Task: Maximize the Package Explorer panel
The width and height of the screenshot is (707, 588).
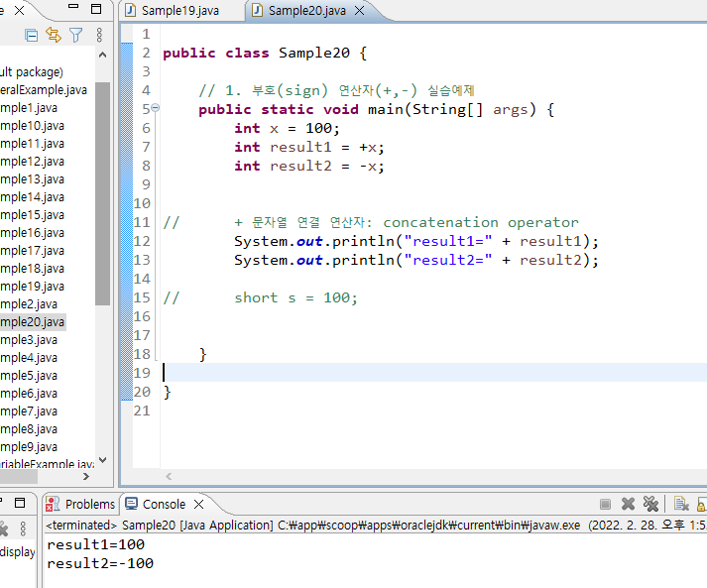Action: pyautogui.click(x=96, y=9)
